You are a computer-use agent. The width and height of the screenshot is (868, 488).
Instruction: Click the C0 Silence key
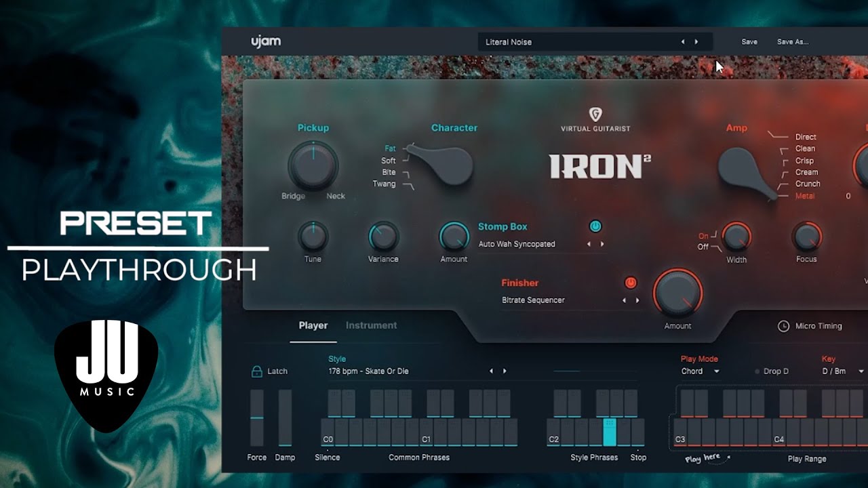pyautogui.click(x=328, y=432)
